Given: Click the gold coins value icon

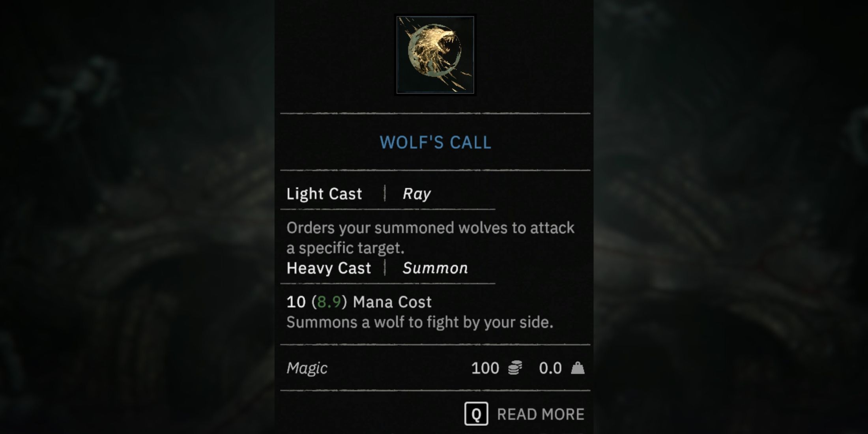Looking at the screenshot, I should tap(515, 368).
